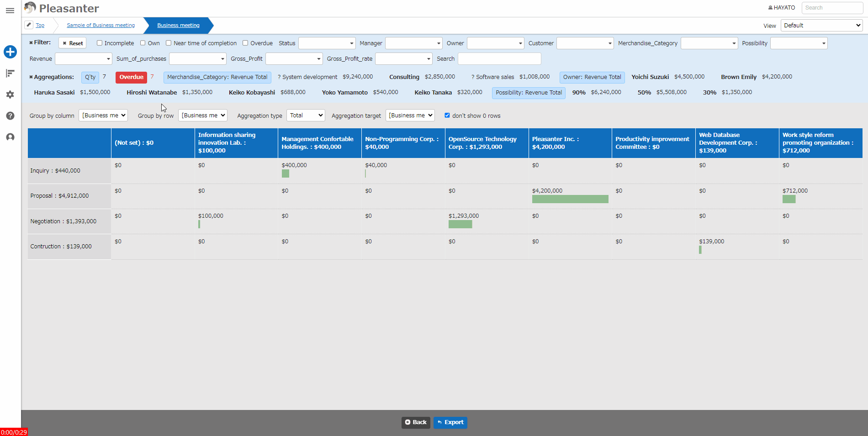Open the View Default dropdown

click(822, 26)
